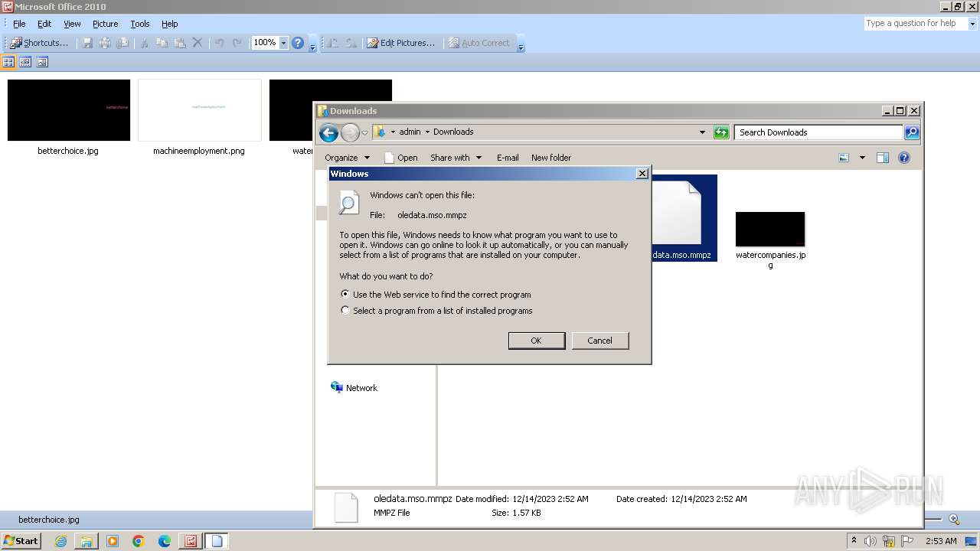The image size is (980, 551).
Task: Click the Zoom in magnifier on status bar
Action: (954, 519)
